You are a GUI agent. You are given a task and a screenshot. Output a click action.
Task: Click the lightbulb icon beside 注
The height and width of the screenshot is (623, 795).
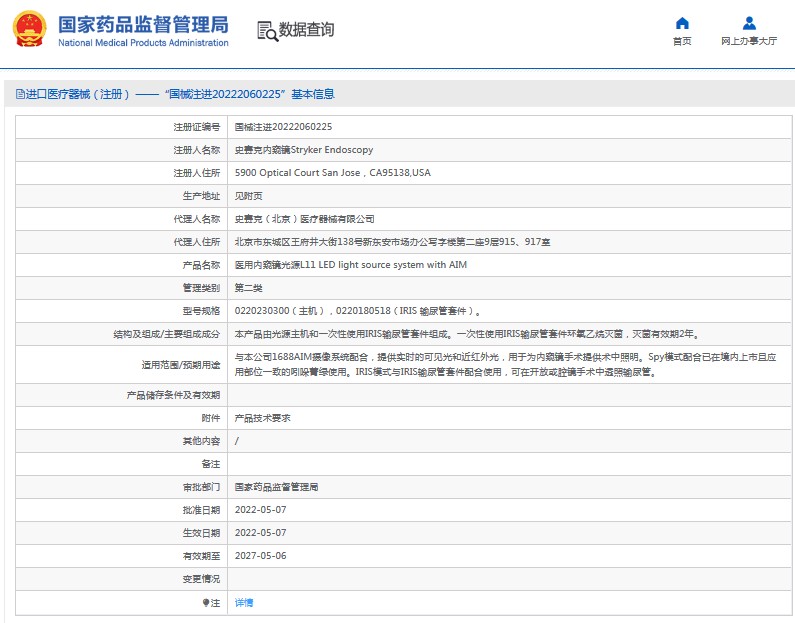[206, 603]
